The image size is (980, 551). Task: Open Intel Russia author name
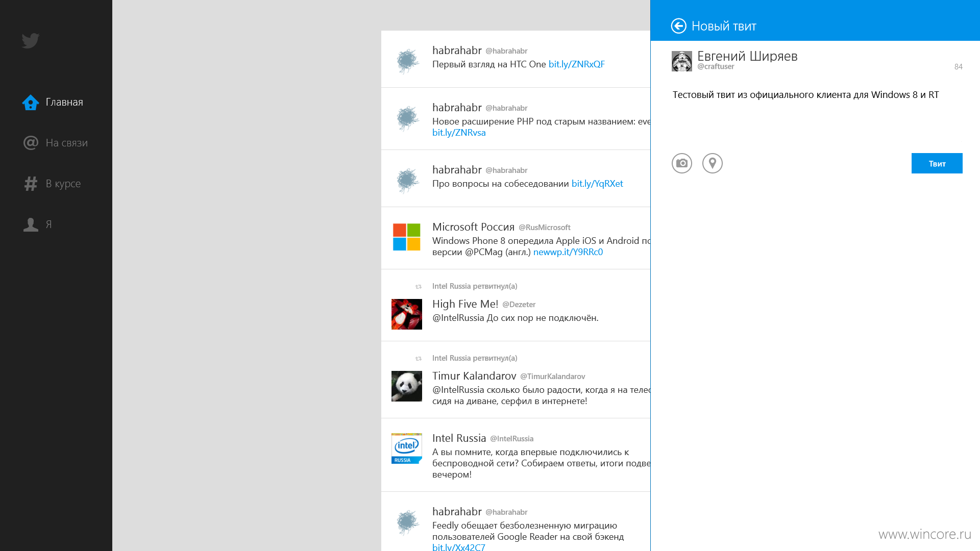click(x=459, y=438)
